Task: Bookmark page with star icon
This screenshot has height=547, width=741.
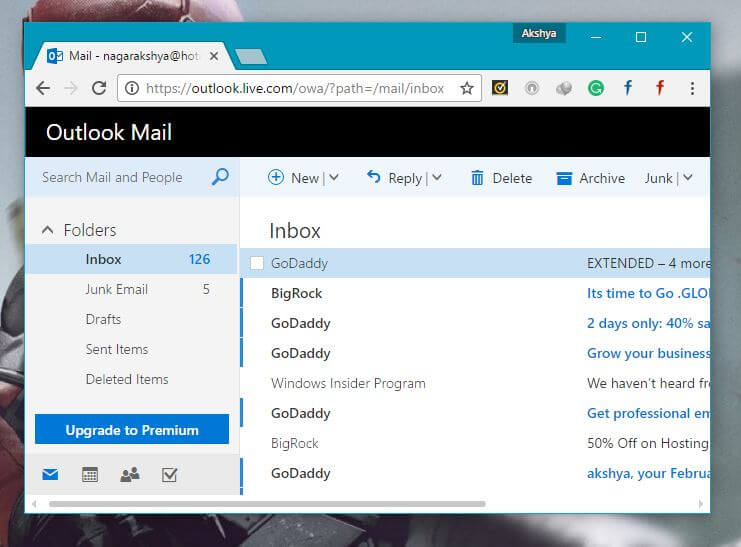Action: tap(466, 88)
